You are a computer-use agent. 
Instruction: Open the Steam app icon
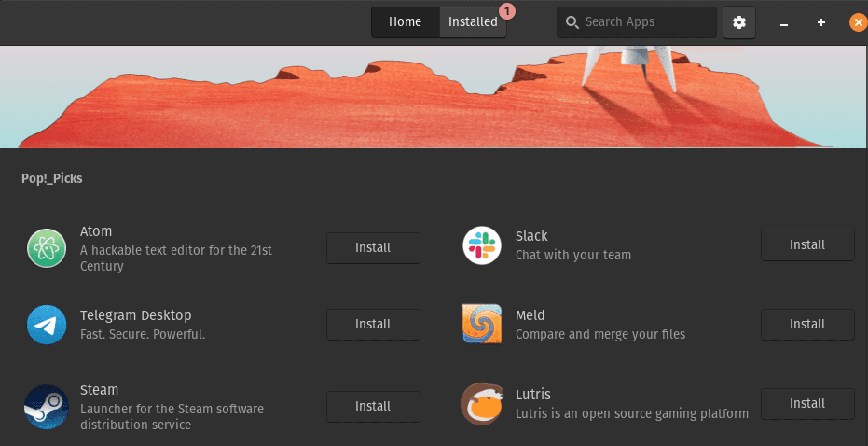coord(46,406)
